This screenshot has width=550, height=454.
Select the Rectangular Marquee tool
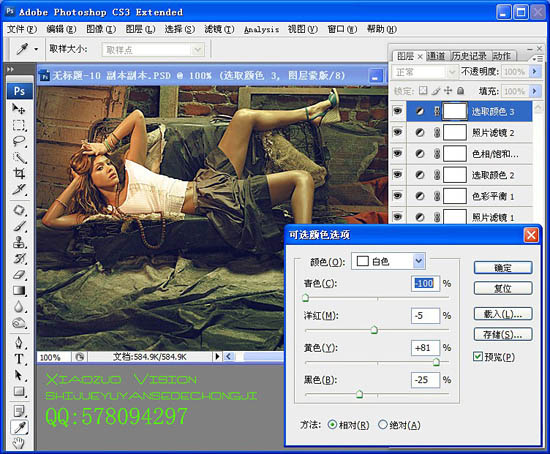[19, 125]
